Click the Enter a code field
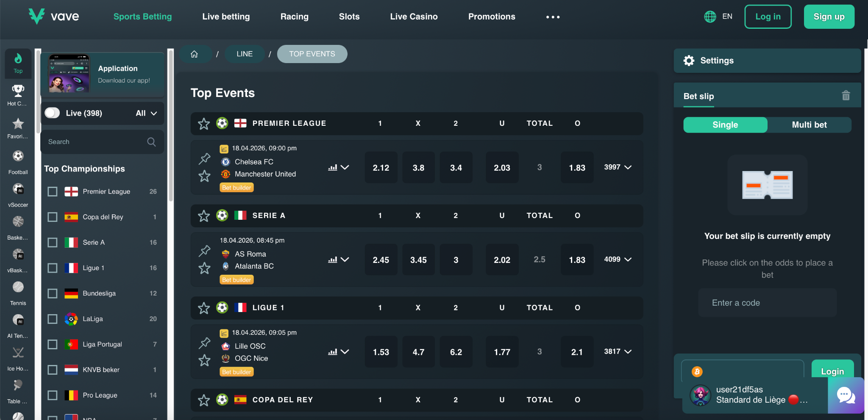868x420 pixels. pos(768,303)
